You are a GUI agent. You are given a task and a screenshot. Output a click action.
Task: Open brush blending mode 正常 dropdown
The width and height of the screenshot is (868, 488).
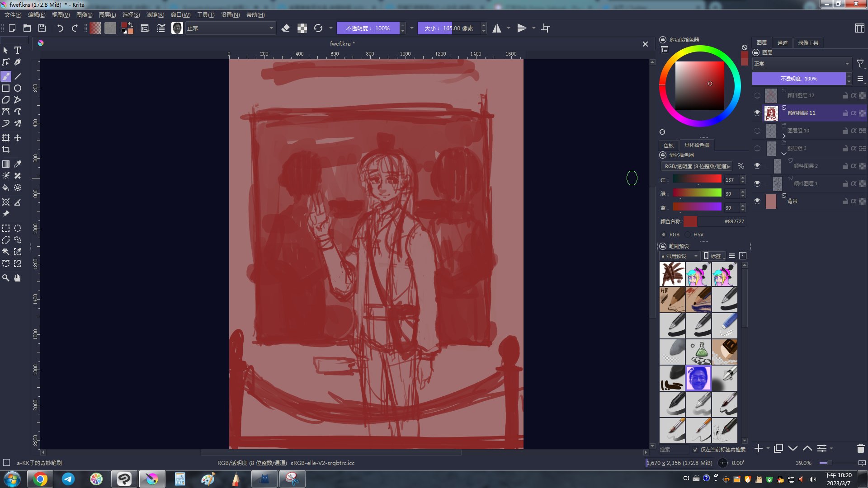point(230,28)
